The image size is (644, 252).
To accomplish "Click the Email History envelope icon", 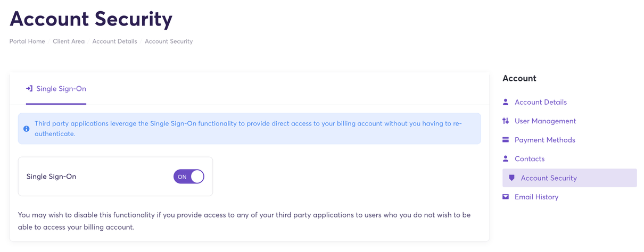I will point(506,197).
